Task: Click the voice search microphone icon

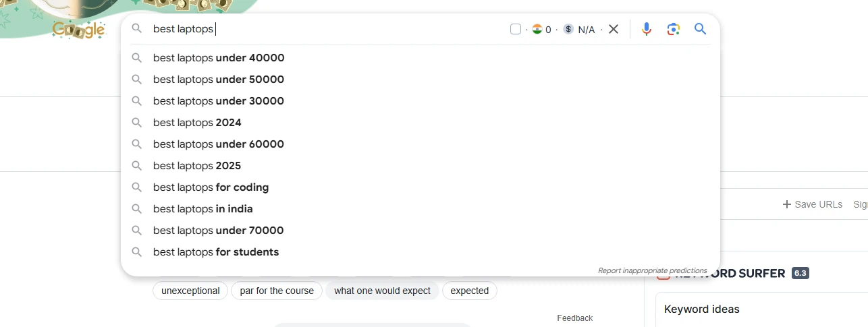Action: tap(647, 29)
